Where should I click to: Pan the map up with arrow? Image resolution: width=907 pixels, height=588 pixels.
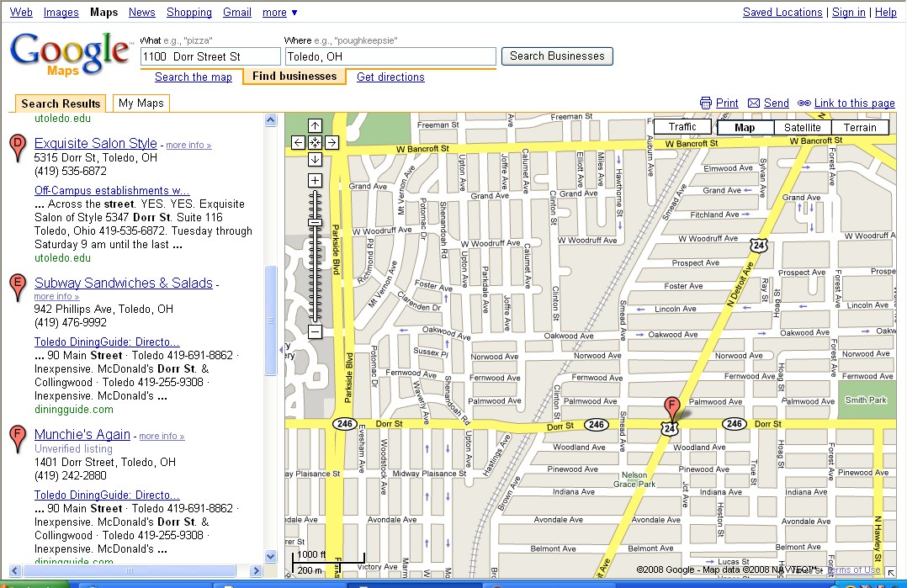click(315, 126)
